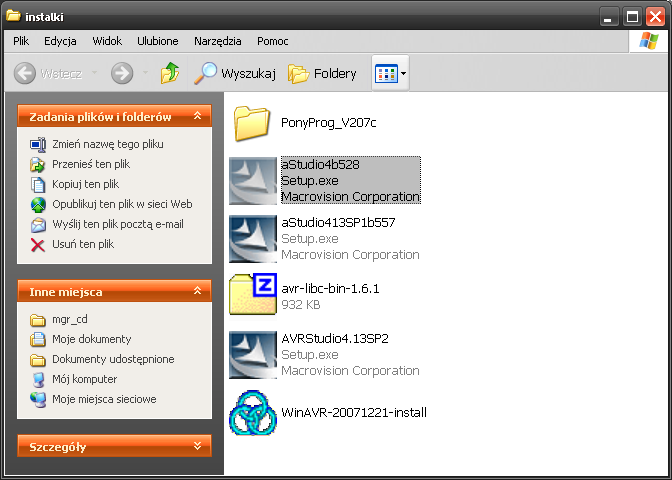The height and width of the screenshot is (480, 672).
Task: Collapse the Zadania plików i folderów panel
Action: (x=198, y=117)
